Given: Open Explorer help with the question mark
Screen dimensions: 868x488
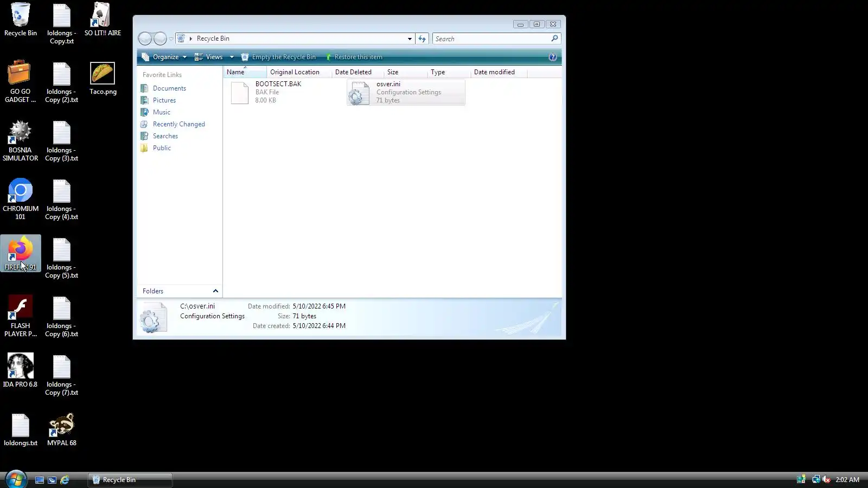Looking at the screenshot, I should tap(553, 57).
